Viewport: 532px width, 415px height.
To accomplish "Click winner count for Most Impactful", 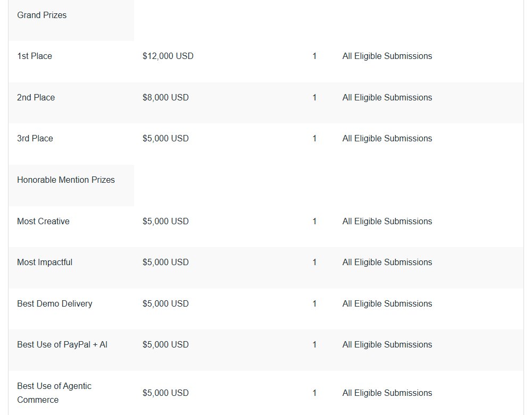I will point(314,262).
